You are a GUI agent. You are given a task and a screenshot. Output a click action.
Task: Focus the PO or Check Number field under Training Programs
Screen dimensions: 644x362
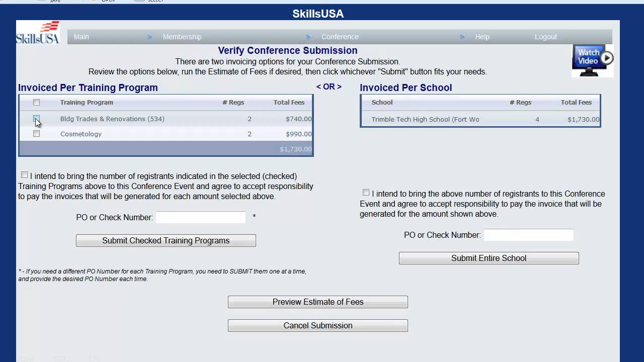(201, 217)
